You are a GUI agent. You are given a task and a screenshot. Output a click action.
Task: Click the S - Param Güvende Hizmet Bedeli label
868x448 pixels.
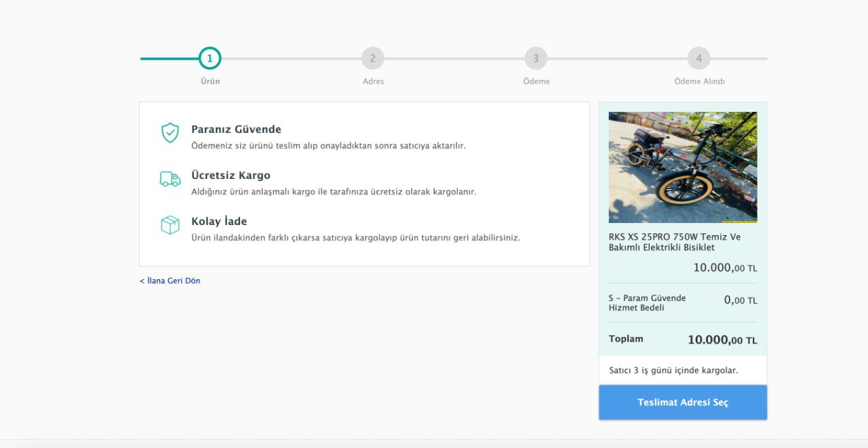(x=647, y=303)
